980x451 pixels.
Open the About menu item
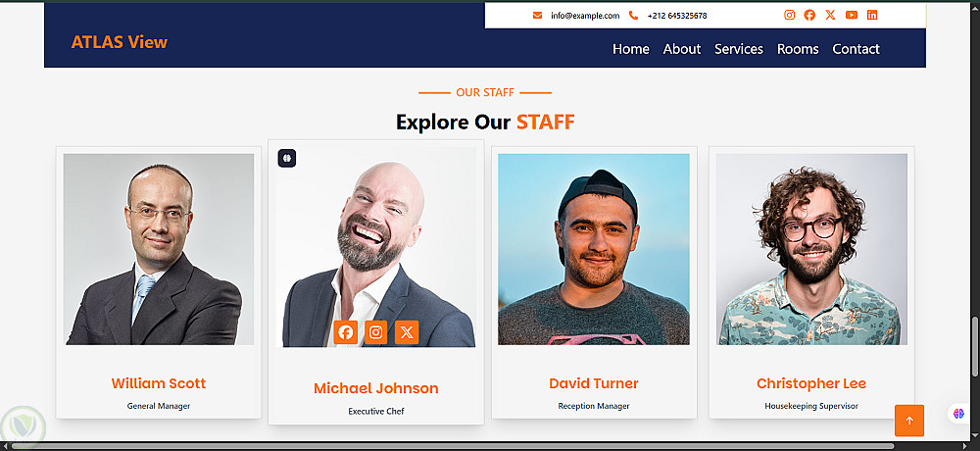pos(682,49)
